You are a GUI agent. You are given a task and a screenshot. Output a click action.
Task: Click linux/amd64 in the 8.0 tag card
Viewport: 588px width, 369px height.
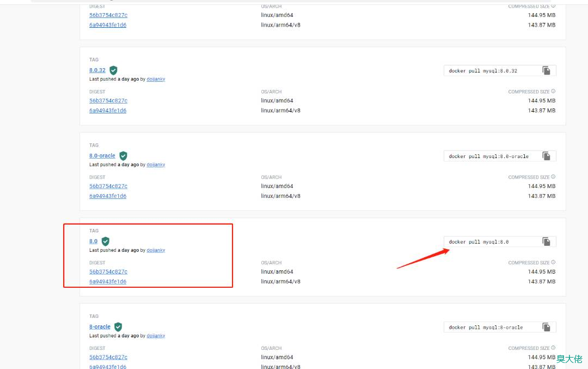pos(277,272)
